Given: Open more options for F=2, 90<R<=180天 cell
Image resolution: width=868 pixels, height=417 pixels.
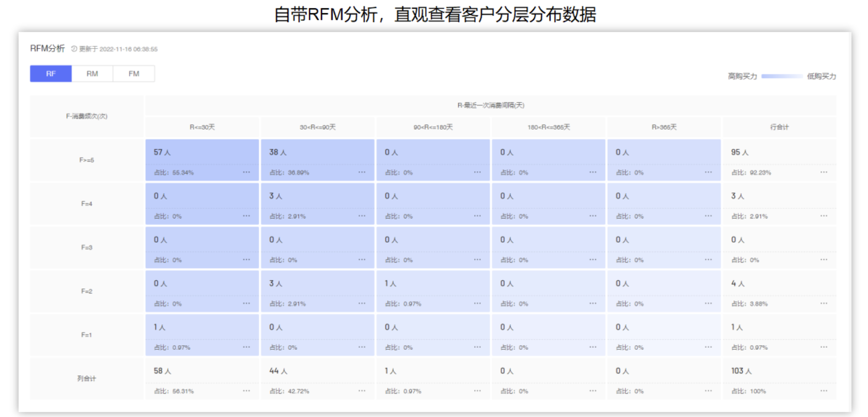Looking at the screenshot, I should (478, 303).
